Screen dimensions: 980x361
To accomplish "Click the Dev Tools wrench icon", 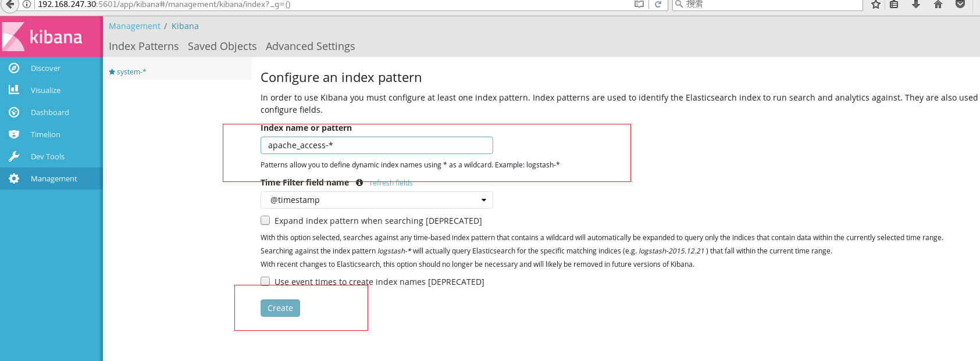I will click(14, 156).
